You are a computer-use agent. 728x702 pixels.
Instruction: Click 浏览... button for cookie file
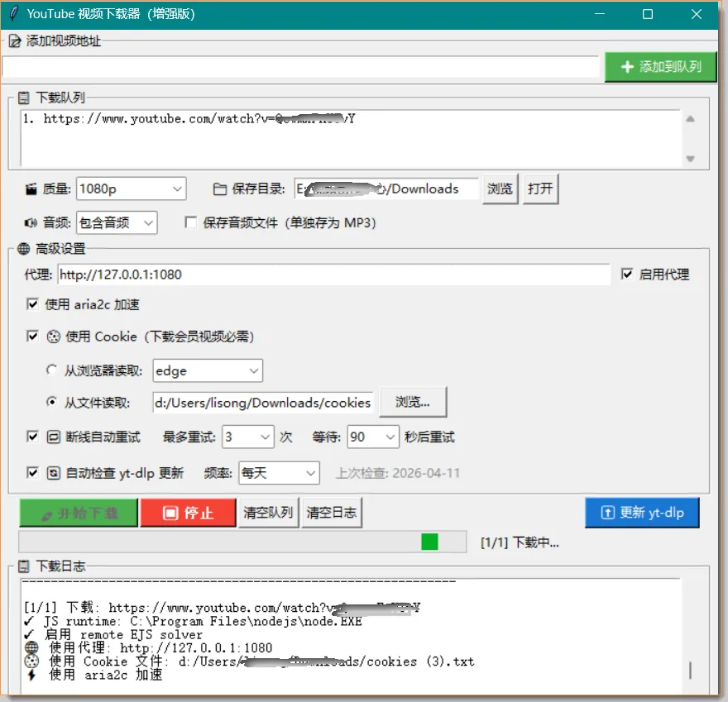coord(413,402)
